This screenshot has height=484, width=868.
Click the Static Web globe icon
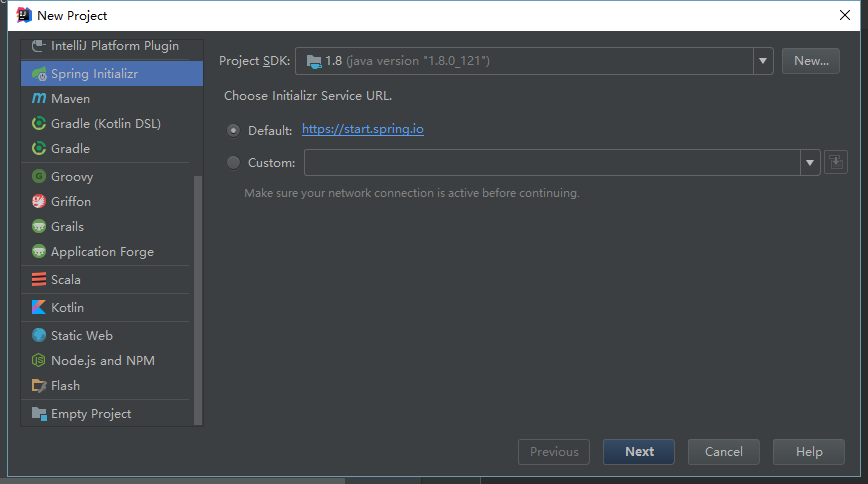pos(39,336)
